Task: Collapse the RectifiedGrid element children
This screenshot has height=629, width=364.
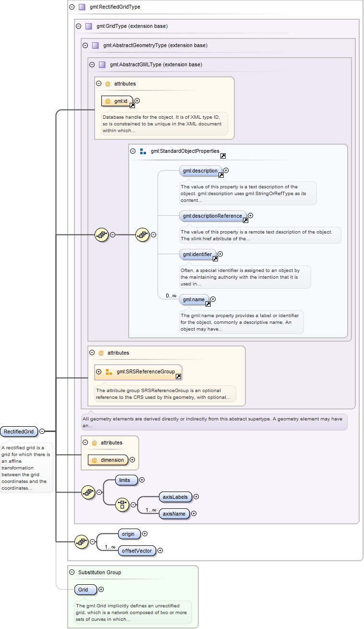Action: [x=42, y=432]
